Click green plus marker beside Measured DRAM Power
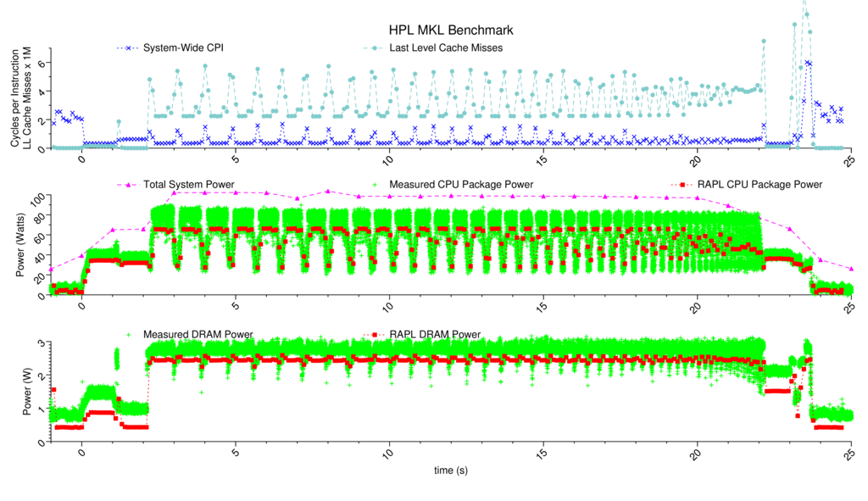The height and width of the screenshot is (501, 868). click(129, 334)
